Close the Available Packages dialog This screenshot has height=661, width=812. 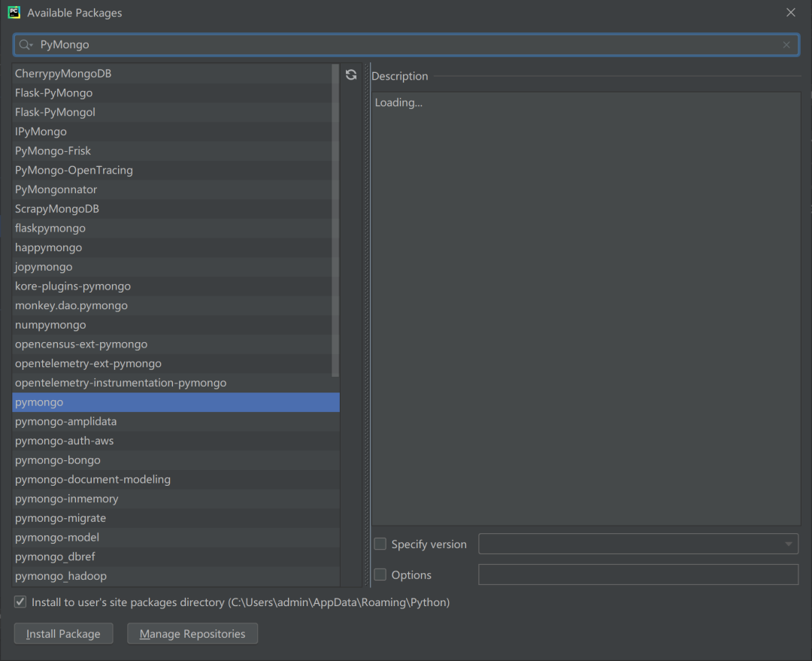[790, 13]
